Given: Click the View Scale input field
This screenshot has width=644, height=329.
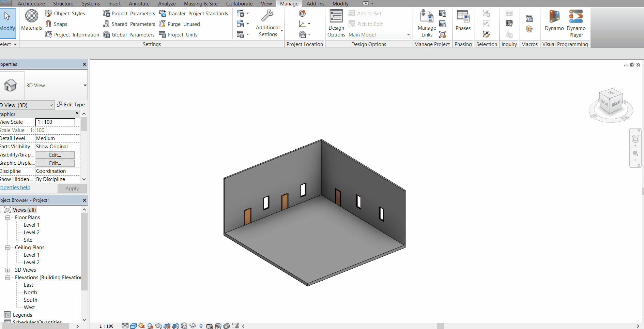Looking at the screenshot, I should (x=55, y=122).
